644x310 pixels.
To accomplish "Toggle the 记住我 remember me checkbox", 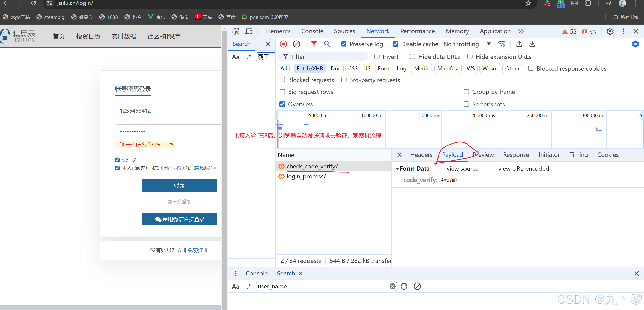I will tap(117, 160).
